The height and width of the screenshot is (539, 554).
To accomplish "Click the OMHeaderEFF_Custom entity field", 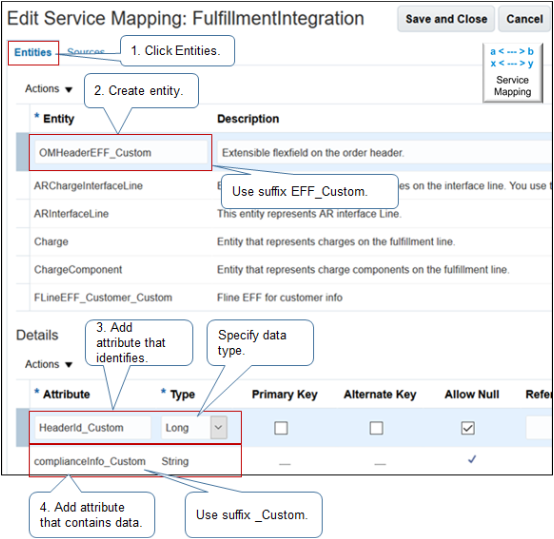I will (121, 153).
